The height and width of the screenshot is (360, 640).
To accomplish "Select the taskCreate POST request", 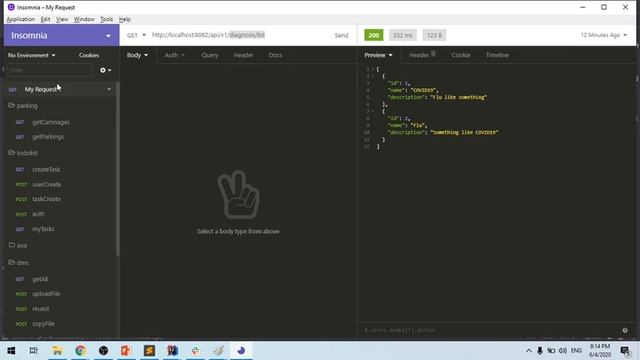I will (x=46, y=199).
